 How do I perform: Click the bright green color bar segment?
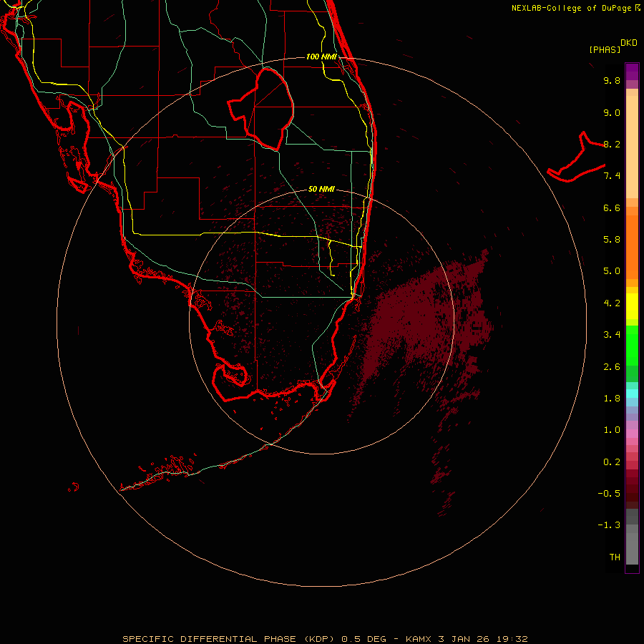[x=632, y=346]
